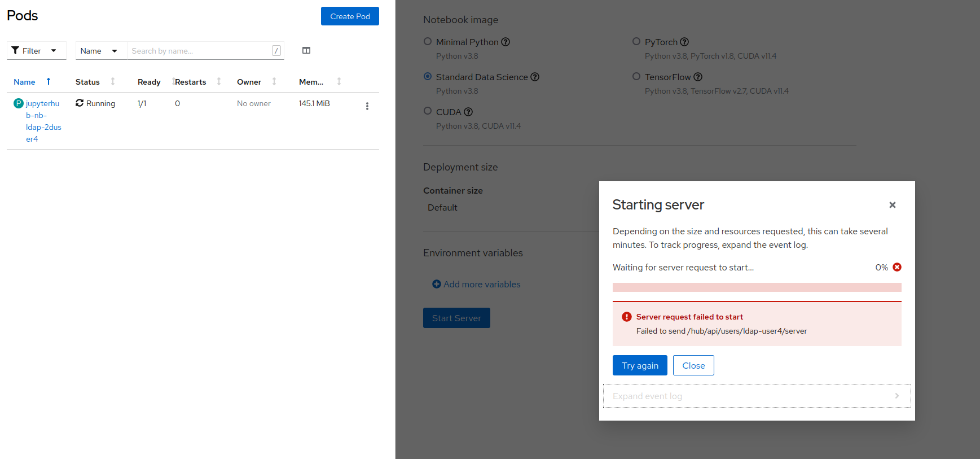The width and height of the screenshot is (980, 459).
Task: Click help icon next to CUDA
Action: [468, 112]
